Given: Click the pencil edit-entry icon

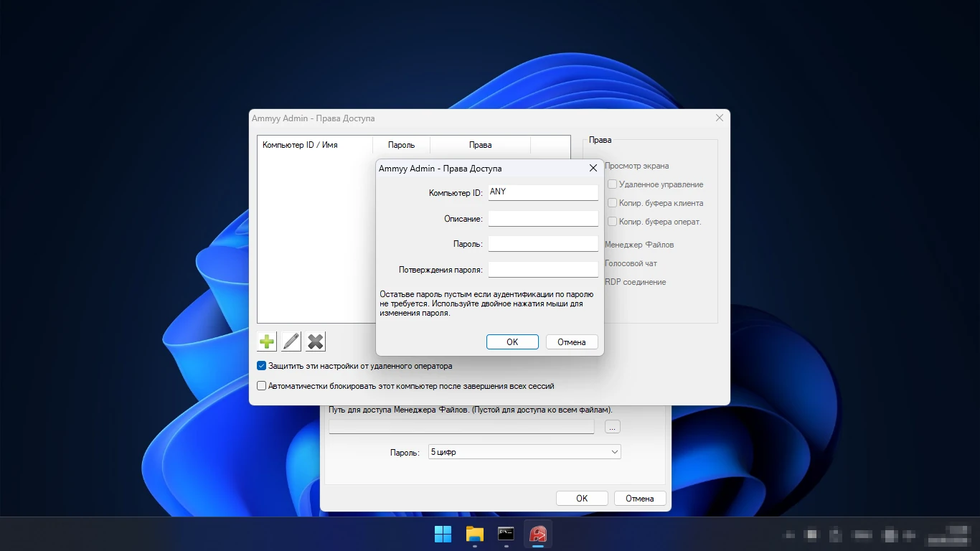Looking at the screenshot, I should pyautogui.click(x=291, y=342).
